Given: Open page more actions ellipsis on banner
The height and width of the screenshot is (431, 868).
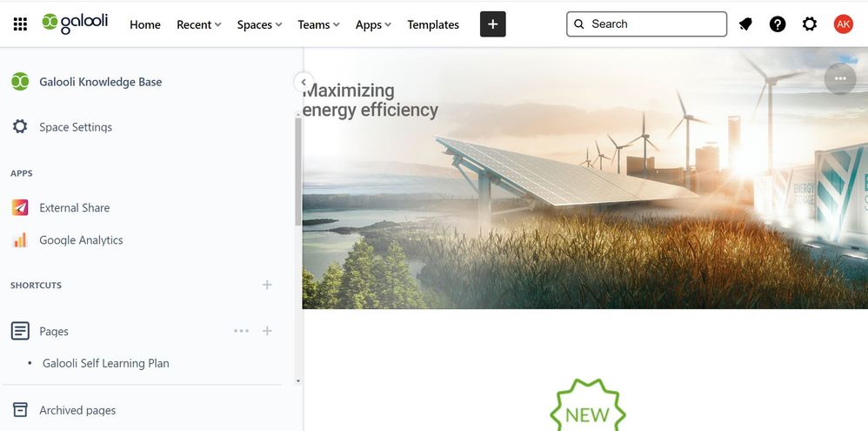Looking at the screenshot, I should (x=840, y=78).
